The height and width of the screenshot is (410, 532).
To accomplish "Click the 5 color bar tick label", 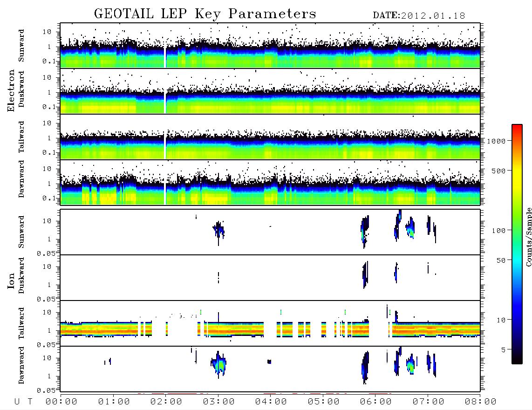I will (x=504, y=350).
